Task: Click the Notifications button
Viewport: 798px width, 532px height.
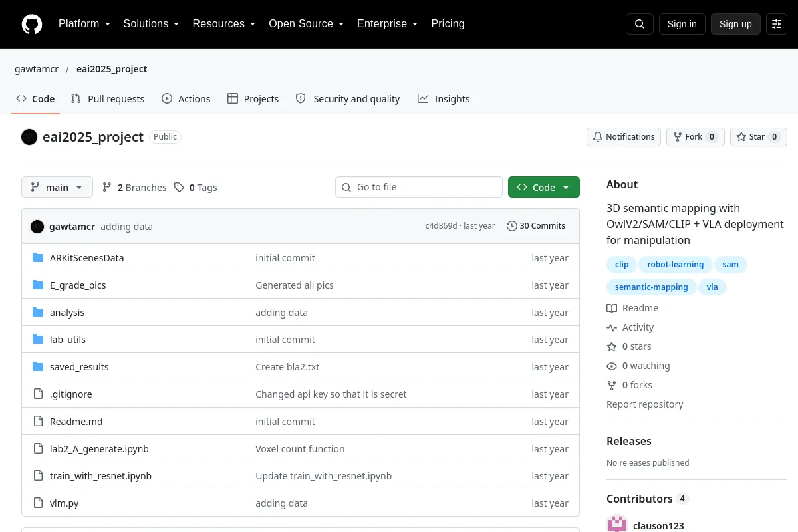Action: tap(624, 137)
